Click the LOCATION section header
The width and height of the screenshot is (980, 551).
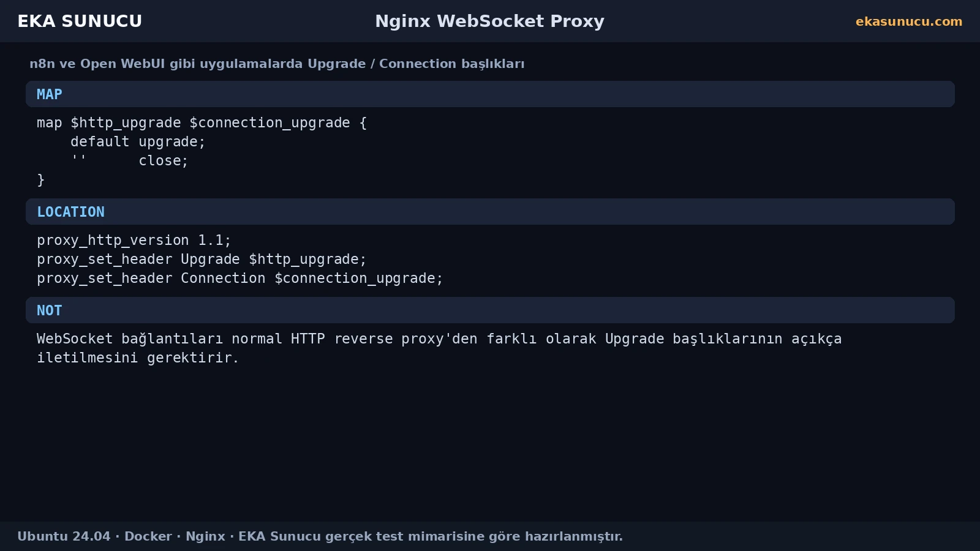490,212
